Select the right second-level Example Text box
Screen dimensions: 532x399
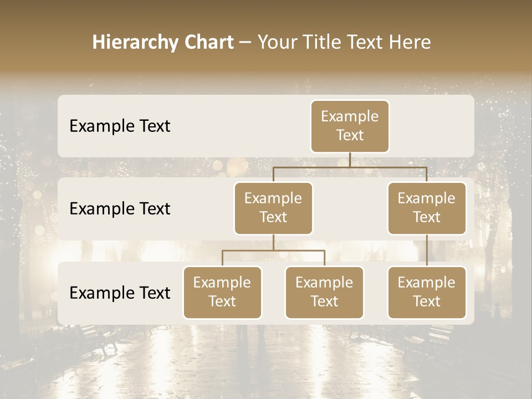(426, 208)
